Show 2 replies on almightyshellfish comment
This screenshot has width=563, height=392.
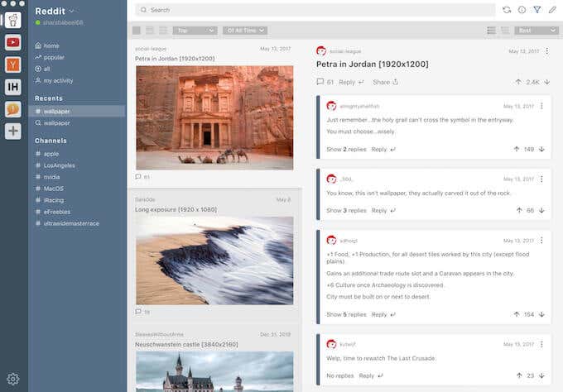point(345,150)
